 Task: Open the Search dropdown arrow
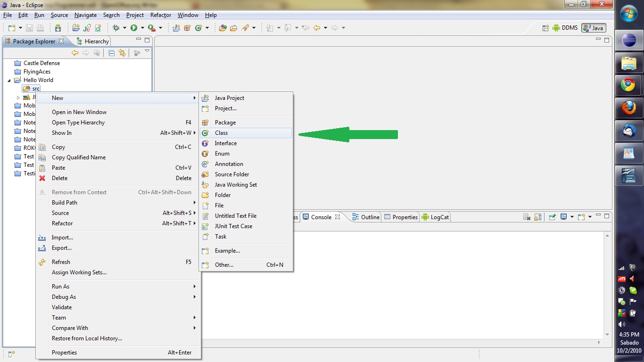[254, 28]
